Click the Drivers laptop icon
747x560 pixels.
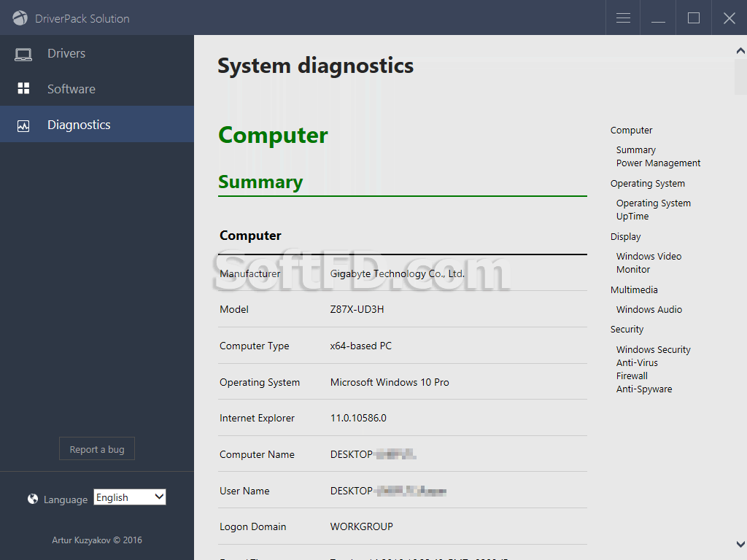23,54
